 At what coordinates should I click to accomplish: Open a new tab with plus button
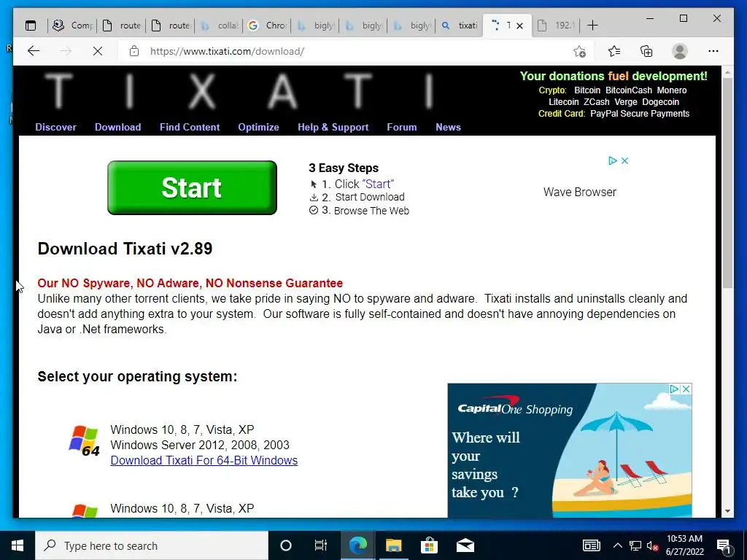(x=592, y=26)
